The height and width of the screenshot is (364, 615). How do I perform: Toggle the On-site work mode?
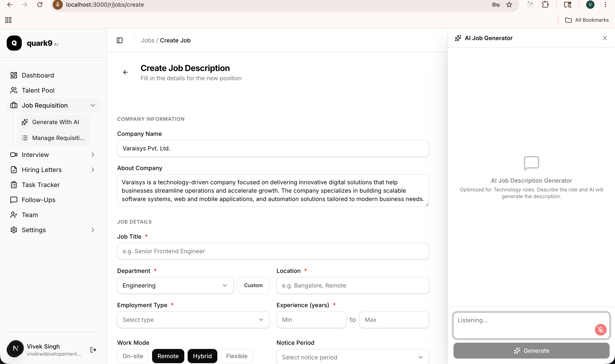[133, 356]
